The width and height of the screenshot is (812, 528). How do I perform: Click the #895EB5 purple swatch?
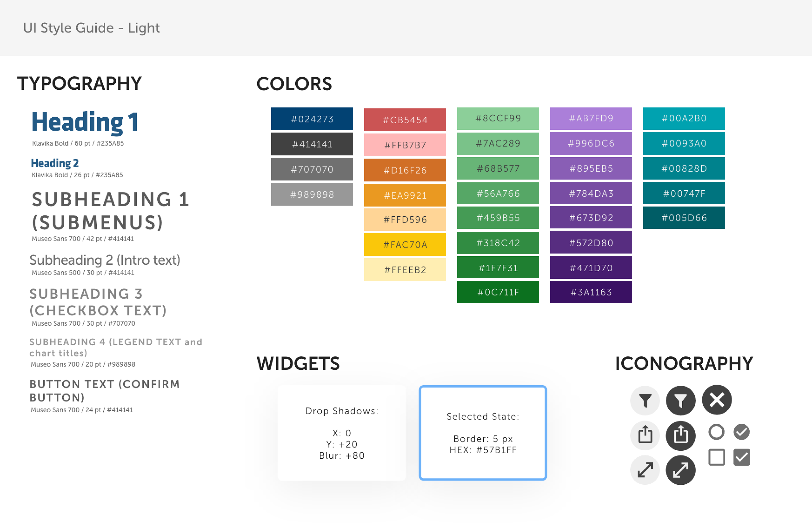(591, 168)
